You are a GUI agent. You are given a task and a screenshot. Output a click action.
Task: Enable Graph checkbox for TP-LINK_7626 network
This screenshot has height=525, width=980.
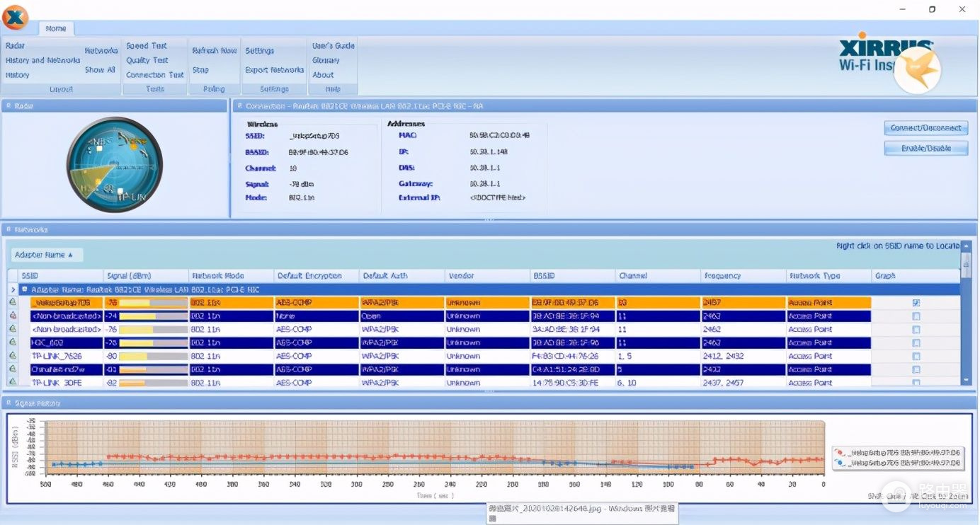[916, 356]
